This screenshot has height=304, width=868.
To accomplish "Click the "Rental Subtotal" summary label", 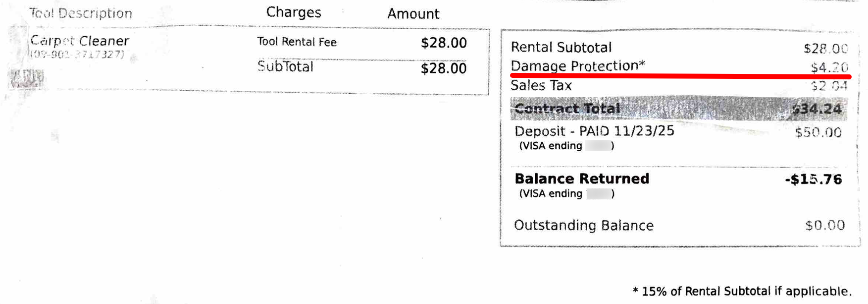I will click(x=561, y=48).
